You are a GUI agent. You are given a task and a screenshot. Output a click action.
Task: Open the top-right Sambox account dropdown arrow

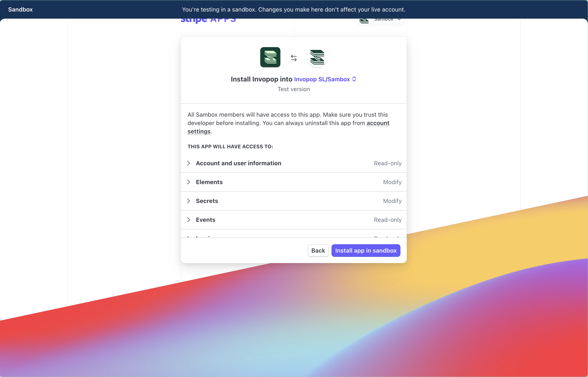(x=399, y=20)
